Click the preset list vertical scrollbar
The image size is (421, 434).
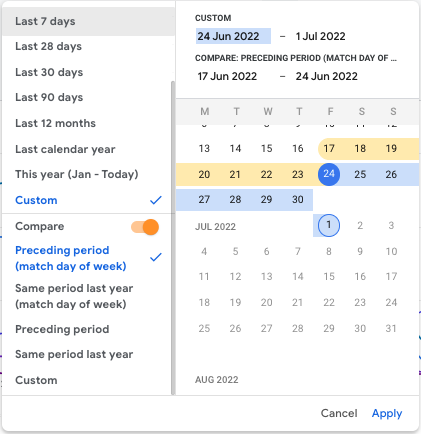[173, 238]
